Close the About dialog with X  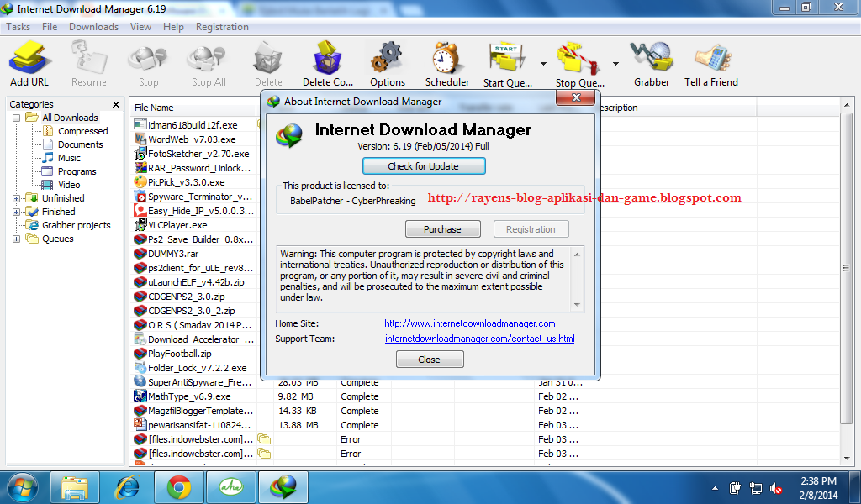(575, 97)
